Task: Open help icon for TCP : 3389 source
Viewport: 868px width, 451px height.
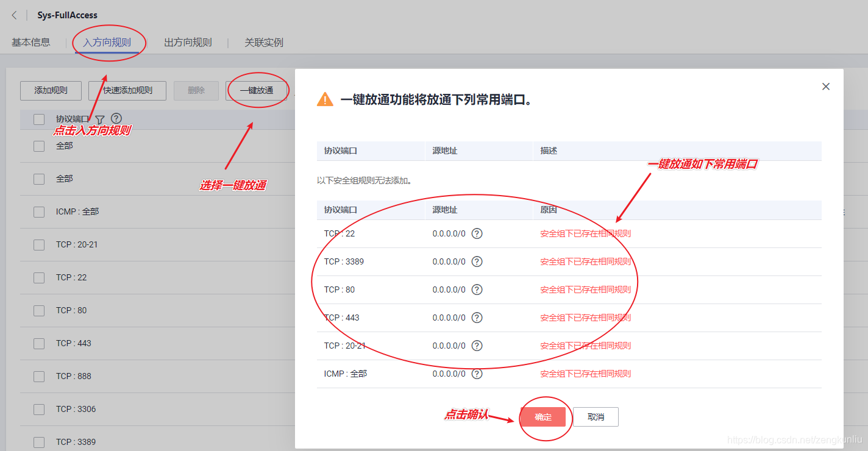Action: click(477, 261)
